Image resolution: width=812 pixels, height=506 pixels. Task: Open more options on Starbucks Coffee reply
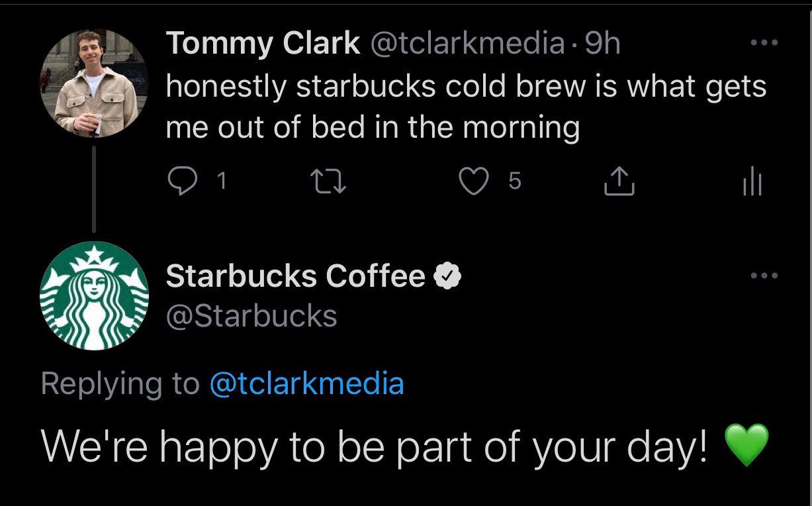pyautogui.click(x=765, y=275)
